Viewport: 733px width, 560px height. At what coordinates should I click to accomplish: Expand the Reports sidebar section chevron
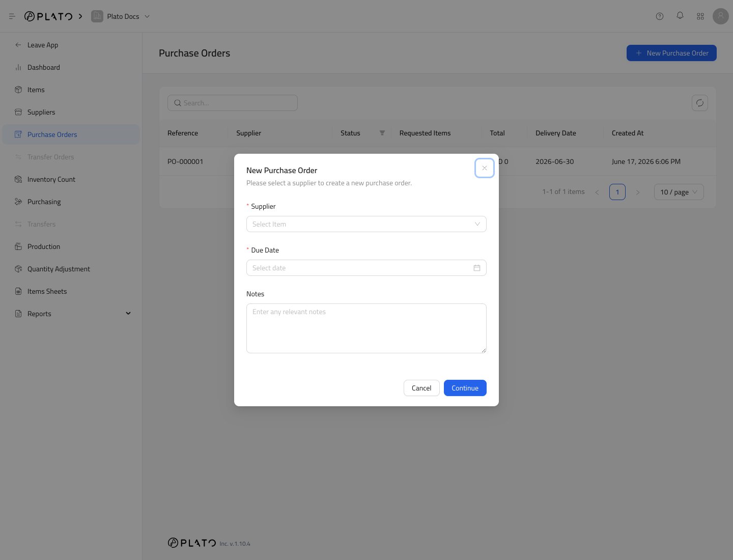[x=128, y=314]
